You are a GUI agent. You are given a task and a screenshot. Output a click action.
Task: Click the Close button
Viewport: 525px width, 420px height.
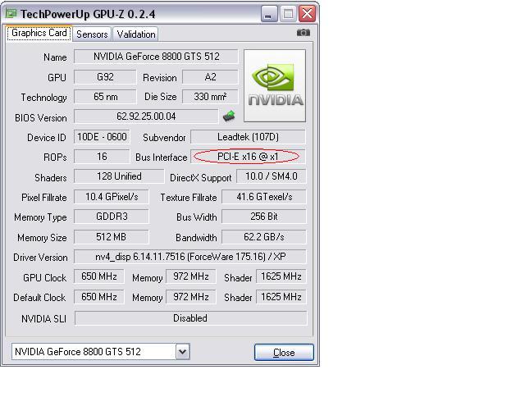click(284, 353)
